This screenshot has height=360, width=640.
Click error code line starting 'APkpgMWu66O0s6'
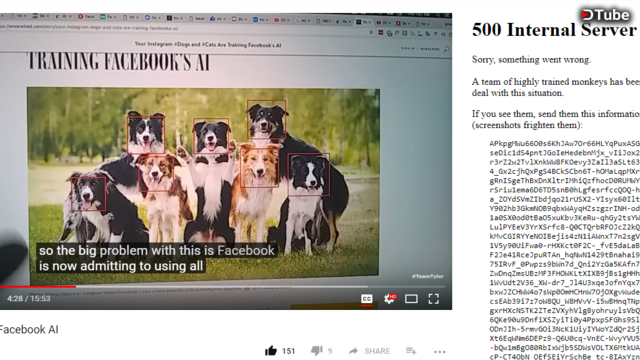[564, 143]
